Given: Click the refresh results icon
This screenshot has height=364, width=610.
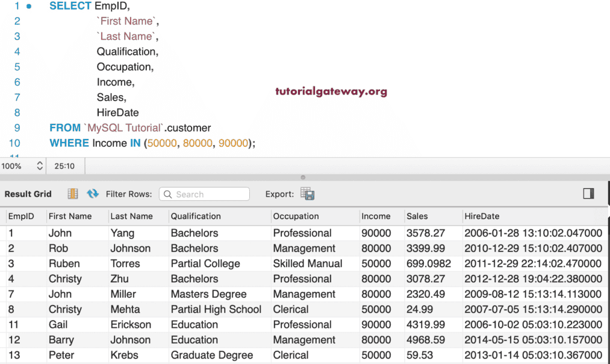Looking at the screenshot, I should point(93,194).
